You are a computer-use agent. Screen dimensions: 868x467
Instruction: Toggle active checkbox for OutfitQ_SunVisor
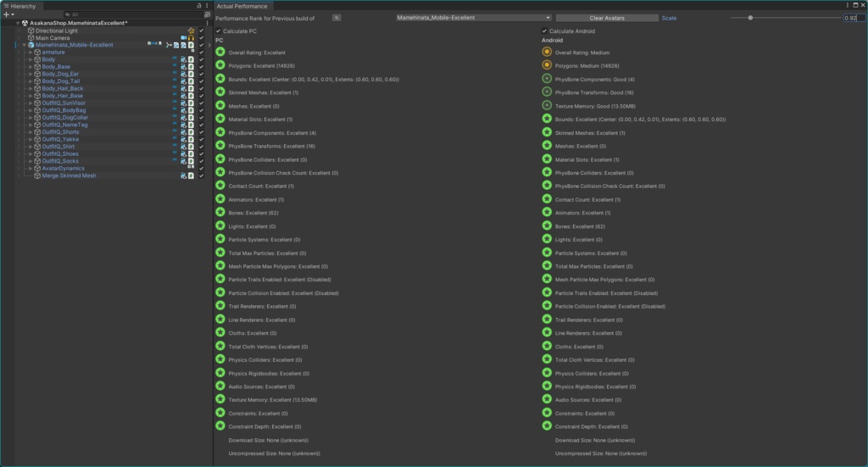click(201, 103)
